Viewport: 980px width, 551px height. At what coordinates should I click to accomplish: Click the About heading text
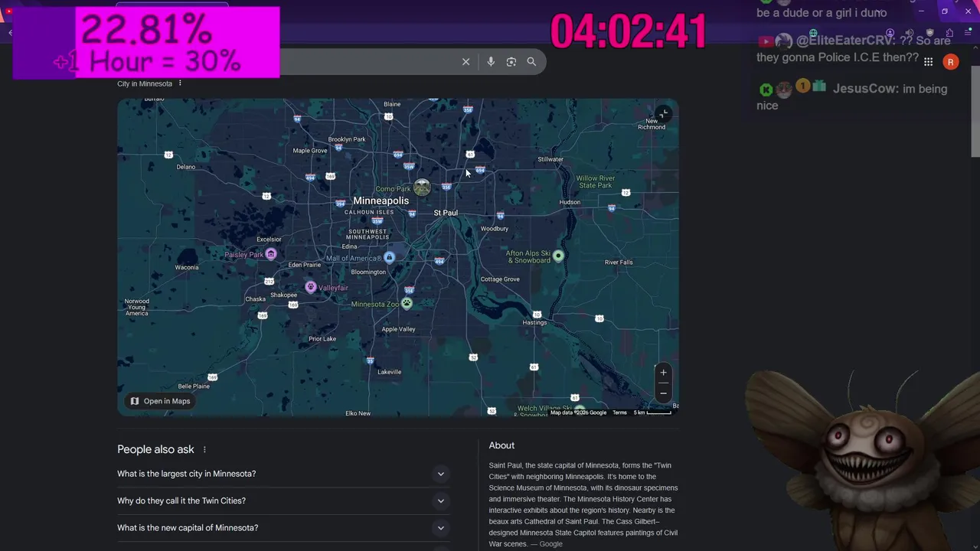tap(501, 445)
